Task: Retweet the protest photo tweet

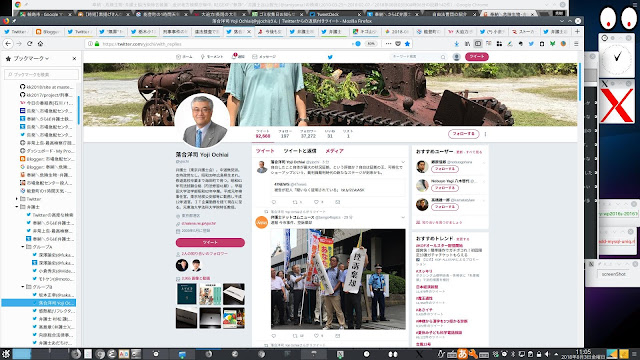Action: coord(296,336)
